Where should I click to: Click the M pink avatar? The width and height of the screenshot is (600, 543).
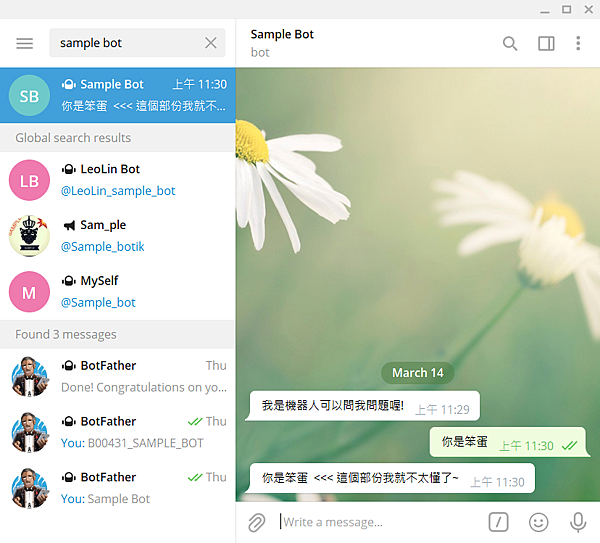coord(29,292)
